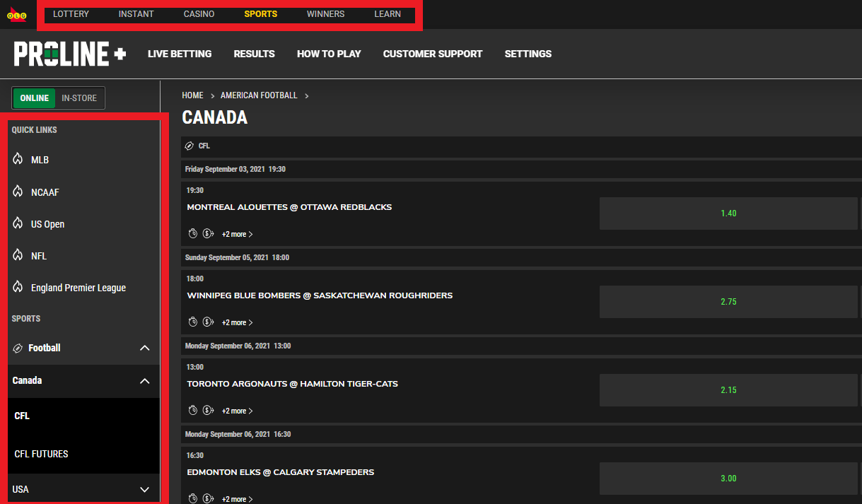Viewport: 862px width, 504px height.
Task: Click the CANADA page heading
Action: click(x=215, y=118)
